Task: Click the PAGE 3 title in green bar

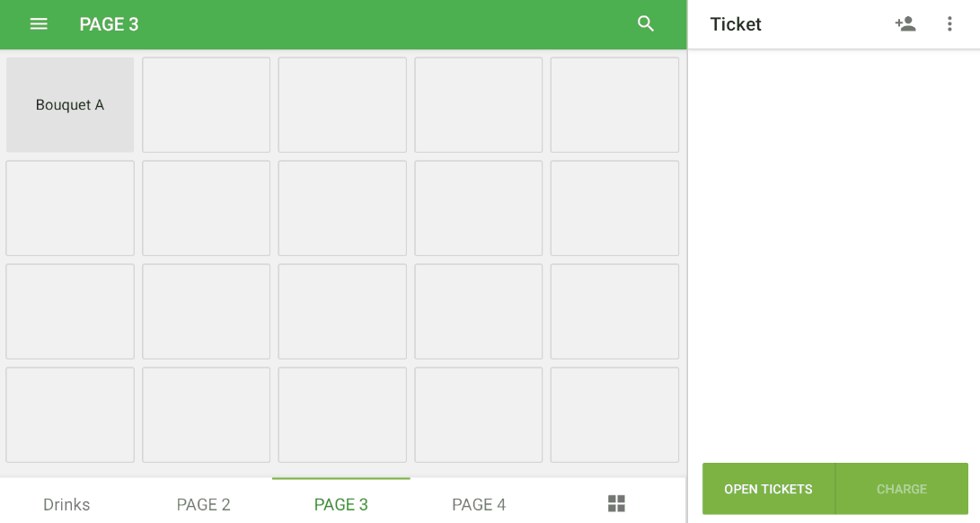Action: pyautogui.click(x=109, y=23)
